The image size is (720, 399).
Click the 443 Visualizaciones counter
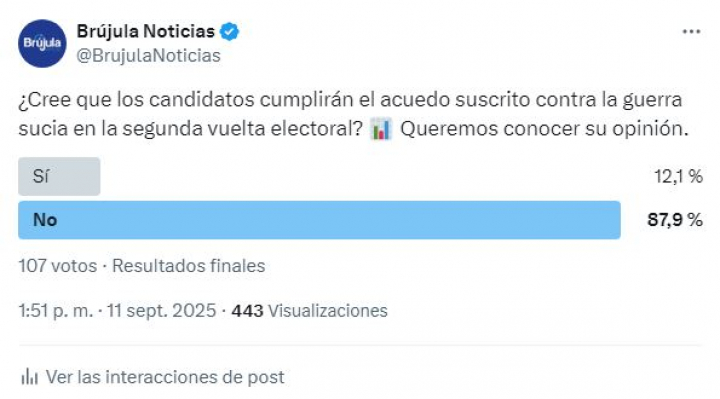pyautogui.click(x=309, y=311)
